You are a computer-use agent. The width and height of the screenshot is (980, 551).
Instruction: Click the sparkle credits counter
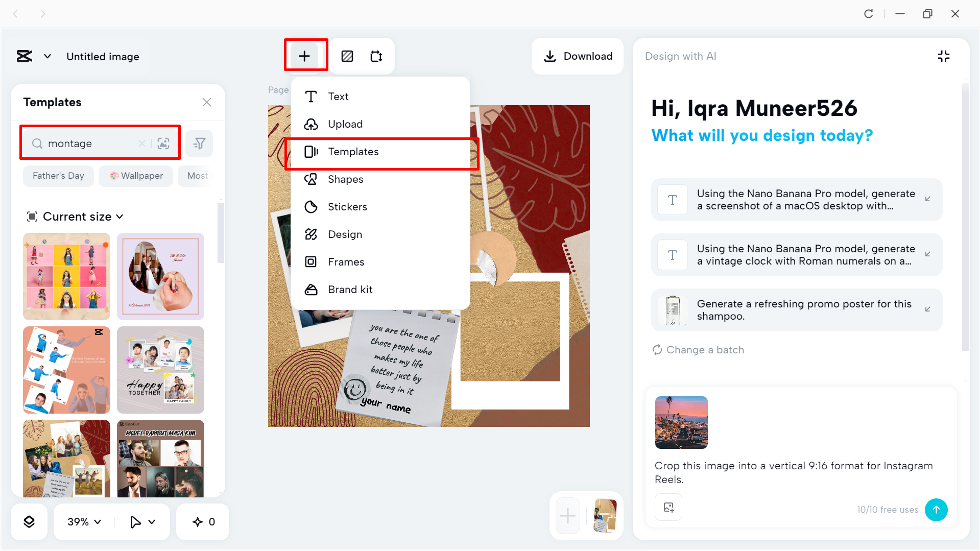tap(203, 522)
